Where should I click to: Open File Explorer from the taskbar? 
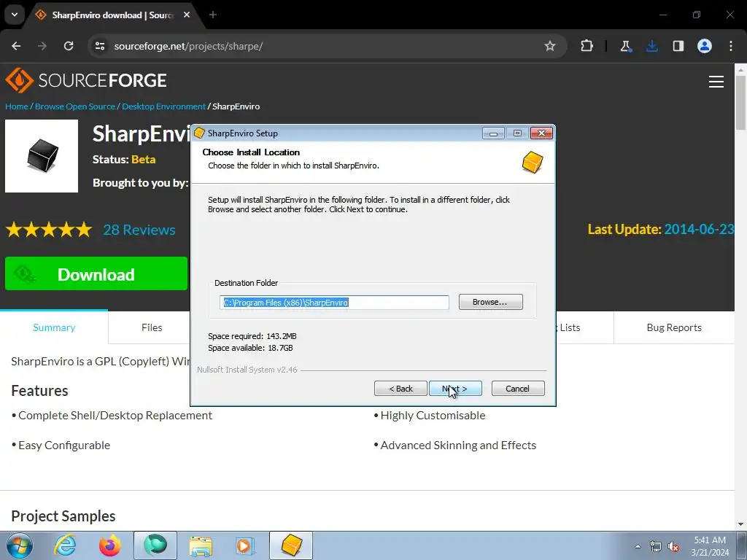point(201,545)
